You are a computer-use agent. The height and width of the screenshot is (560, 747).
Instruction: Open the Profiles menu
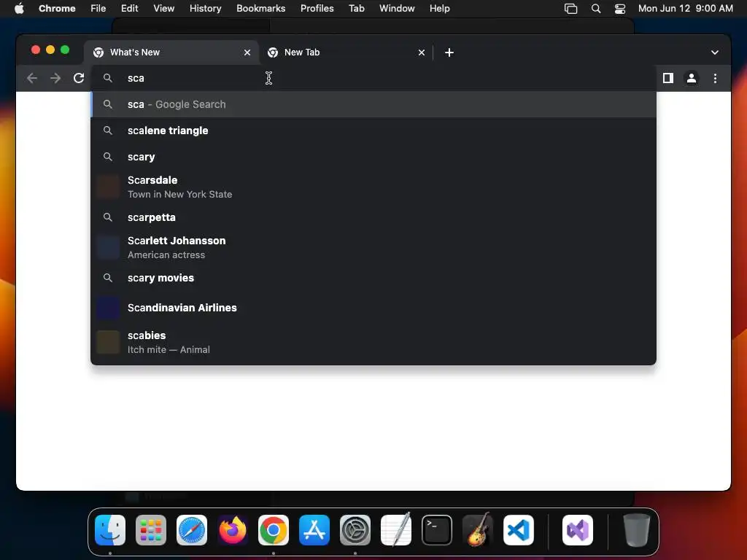tap(317, 8)
